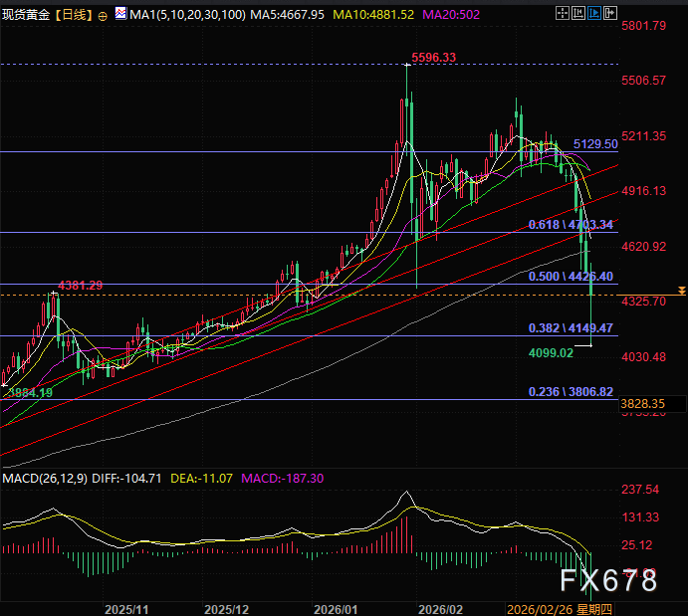
Task: Open MACD(26,12,9) indicator settings
Action: click(x=46, y=479)
